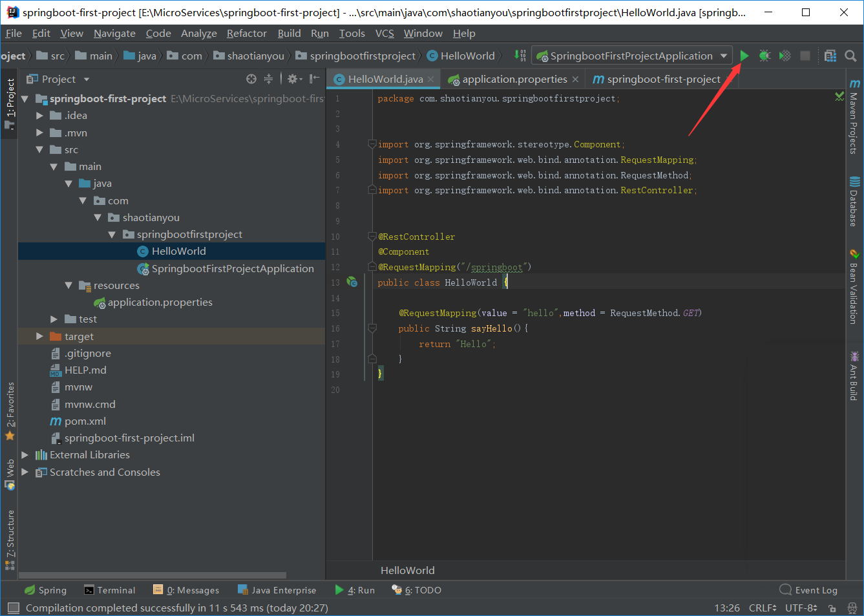Toggle tool window bars via bottom-left status icon

click(x=13, y=608)
